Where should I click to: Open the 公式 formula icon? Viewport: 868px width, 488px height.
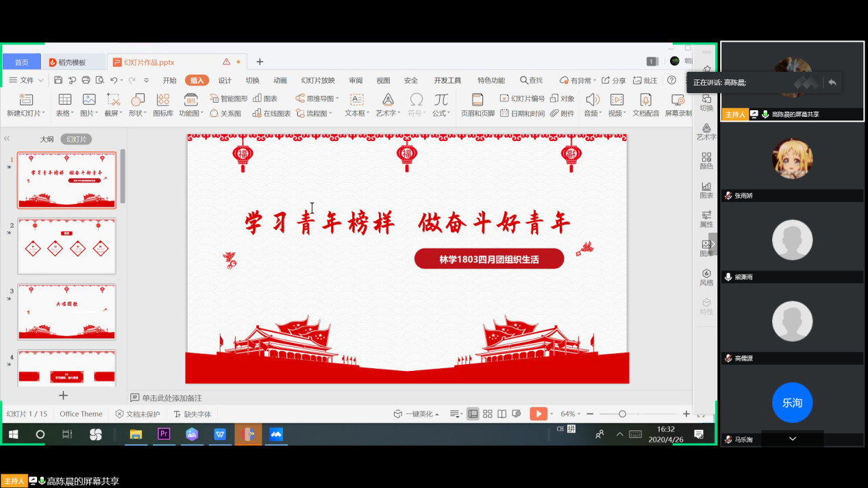(x=441, y=100)
